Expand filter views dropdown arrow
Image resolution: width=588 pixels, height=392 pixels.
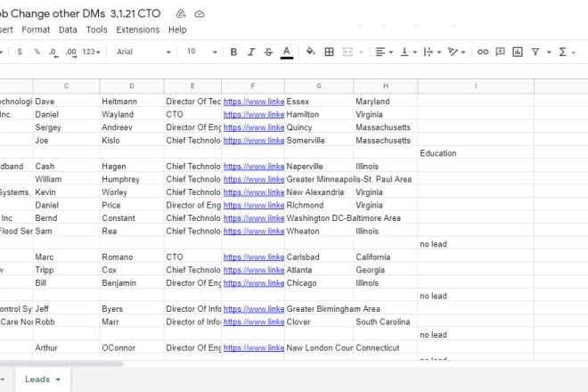[x=549, y=53]
